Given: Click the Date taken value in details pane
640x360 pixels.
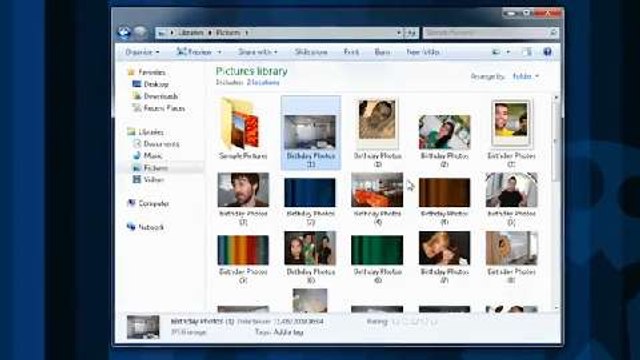Looking at the screenshot, I should click(299, 322).
